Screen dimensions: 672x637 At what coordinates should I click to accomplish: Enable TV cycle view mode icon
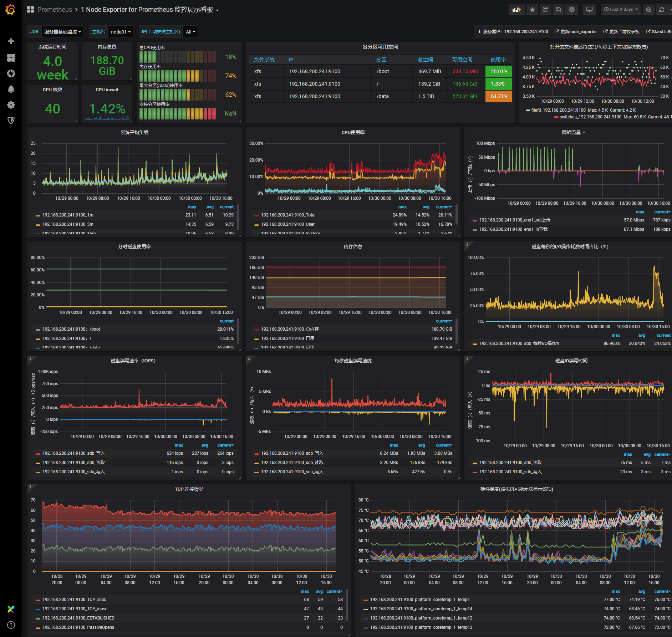point(589,10)
